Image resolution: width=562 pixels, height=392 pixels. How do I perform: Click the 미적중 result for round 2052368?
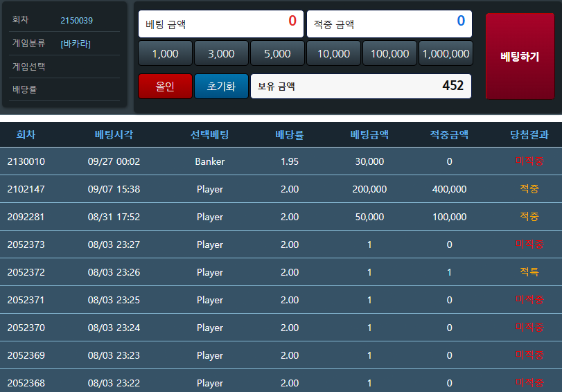529,382
